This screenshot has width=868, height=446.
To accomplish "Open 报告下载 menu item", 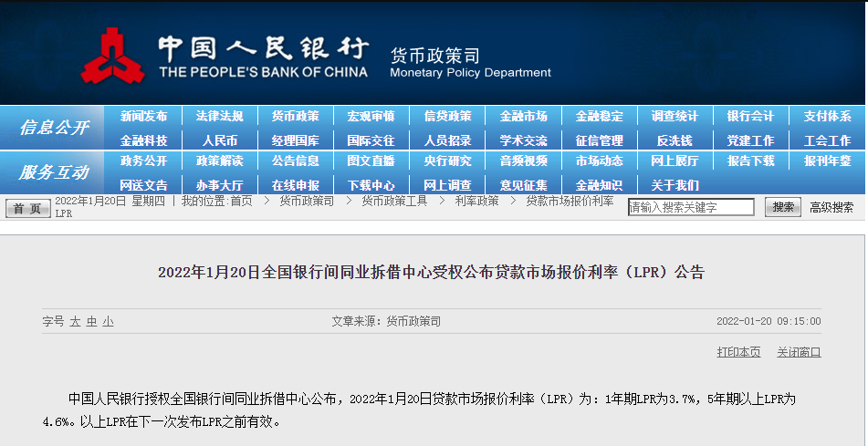I will [x=750, y=161].
